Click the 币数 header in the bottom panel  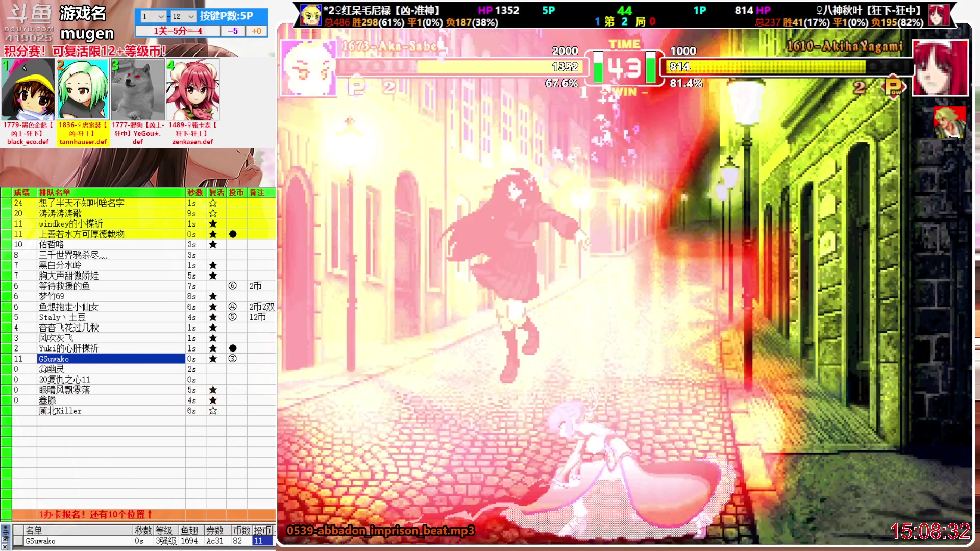[241, 531]
